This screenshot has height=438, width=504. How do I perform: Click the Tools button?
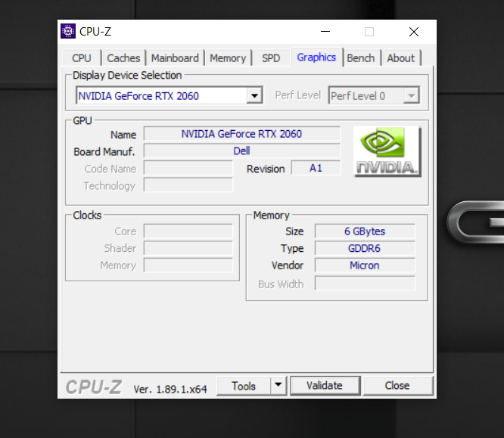[244, 386]
